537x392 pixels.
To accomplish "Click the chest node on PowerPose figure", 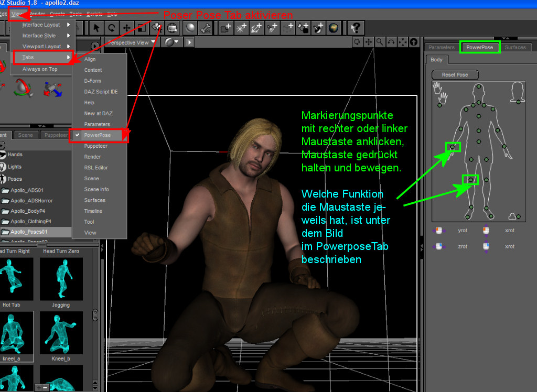I will [479, 116].
